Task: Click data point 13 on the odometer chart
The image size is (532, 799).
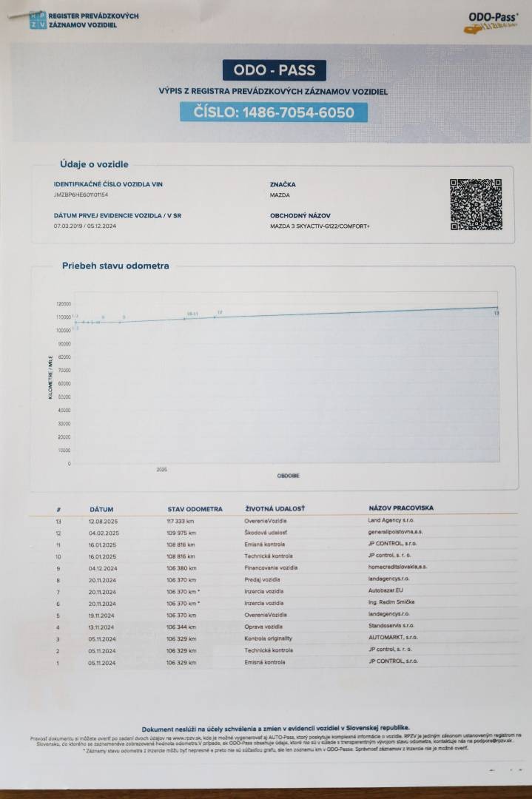Action: 496,307
